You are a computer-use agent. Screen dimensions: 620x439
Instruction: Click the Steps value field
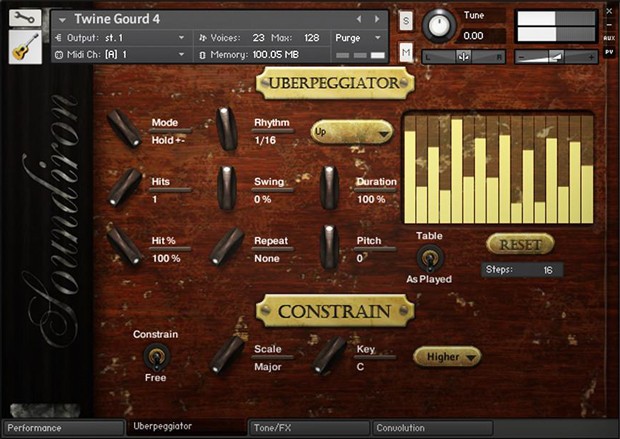click(522, 270)
